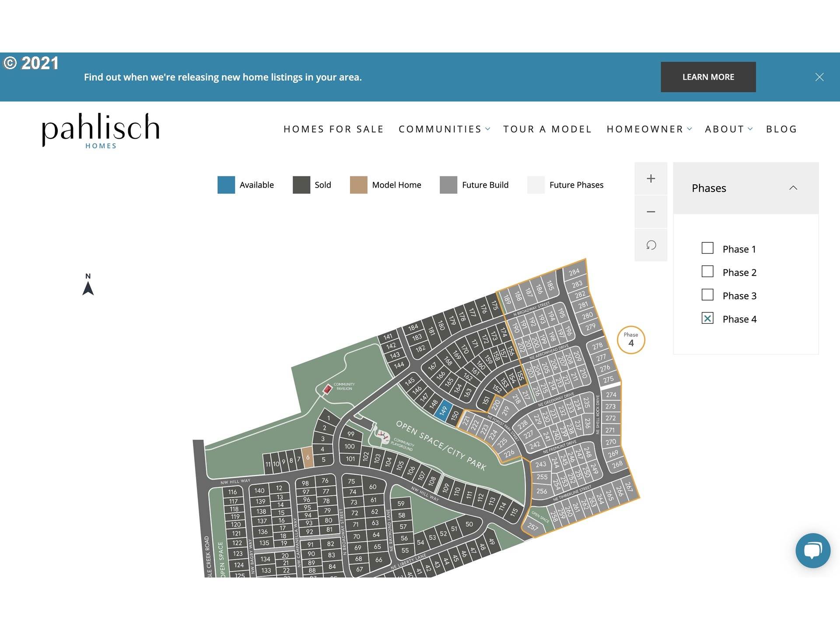The height and width of the screenshot is (630, 840).
Task: Click the Pahlisch Homes logo
Action: [x=101, y=130]
